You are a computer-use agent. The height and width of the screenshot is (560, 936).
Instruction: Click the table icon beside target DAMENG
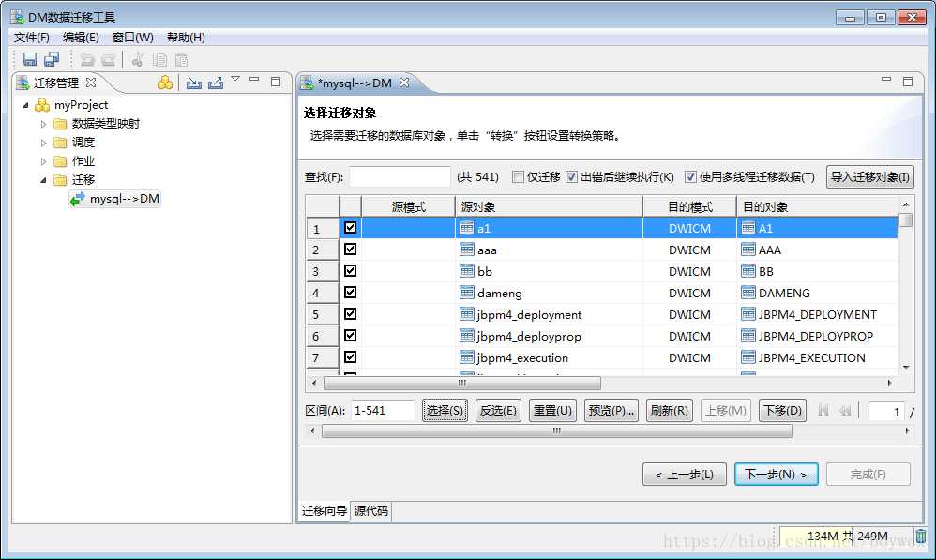click(748, 292)
